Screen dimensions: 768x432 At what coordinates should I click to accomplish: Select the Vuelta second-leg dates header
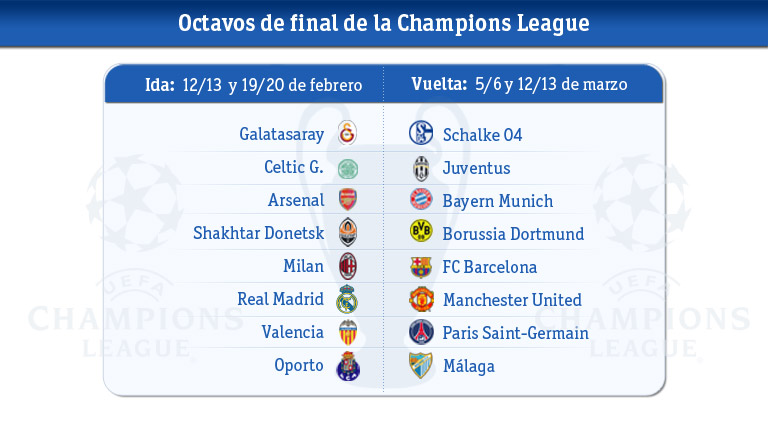tap(519, 84)
